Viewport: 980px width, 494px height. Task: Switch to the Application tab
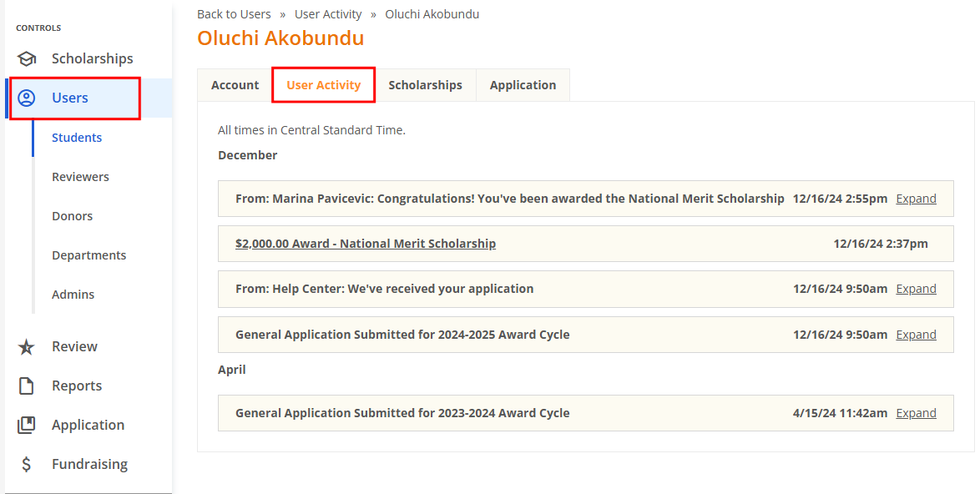pyautogui.click(x=523, y=84)
